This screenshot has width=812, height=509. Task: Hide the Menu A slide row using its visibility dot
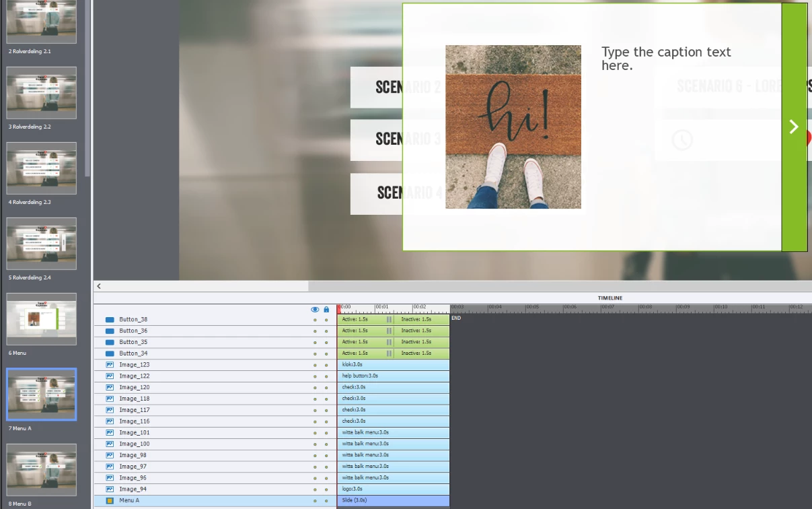(315, 501)
